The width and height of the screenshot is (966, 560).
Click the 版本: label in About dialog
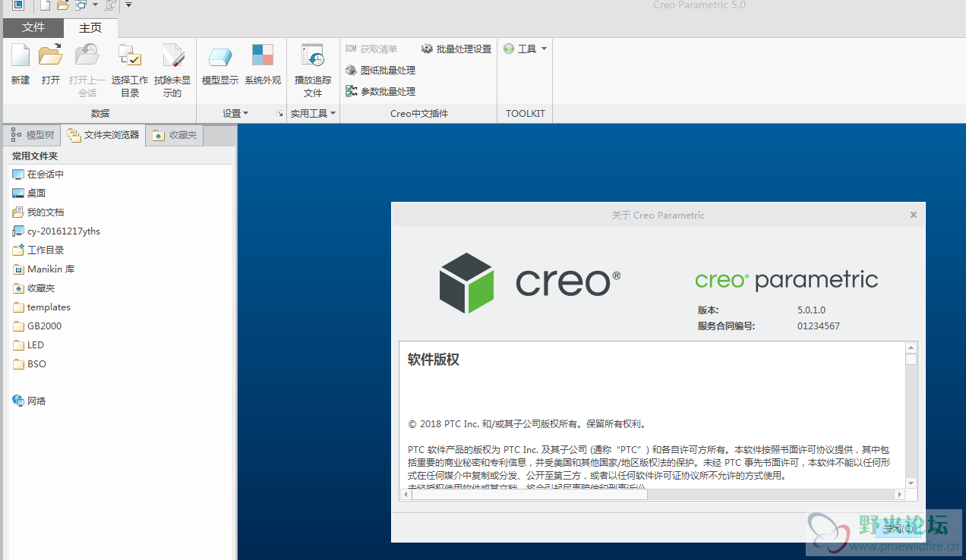click(x=708, y=310)
